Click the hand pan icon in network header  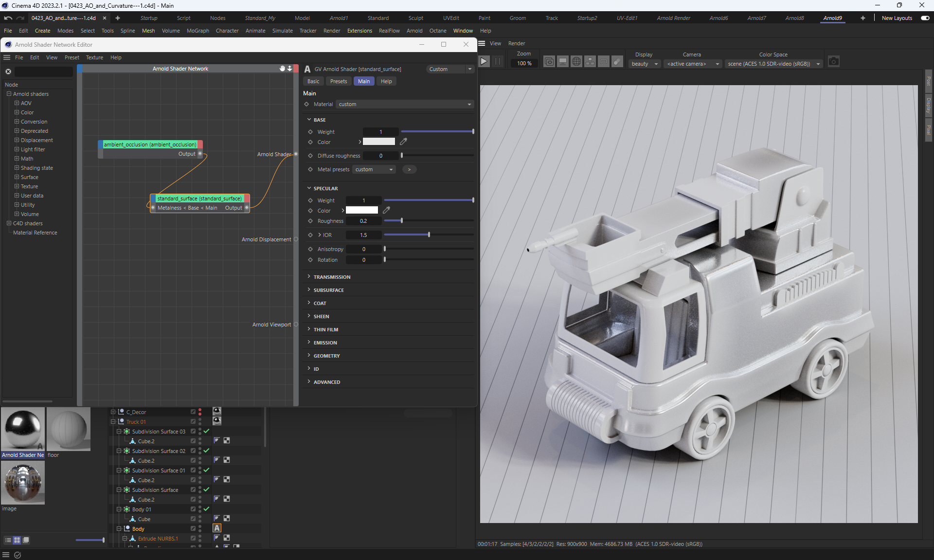[282, 69]
